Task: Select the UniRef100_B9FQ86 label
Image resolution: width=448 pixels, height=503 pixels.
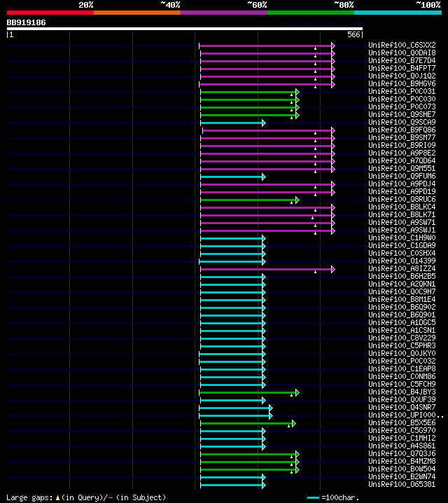Action: 402,130
